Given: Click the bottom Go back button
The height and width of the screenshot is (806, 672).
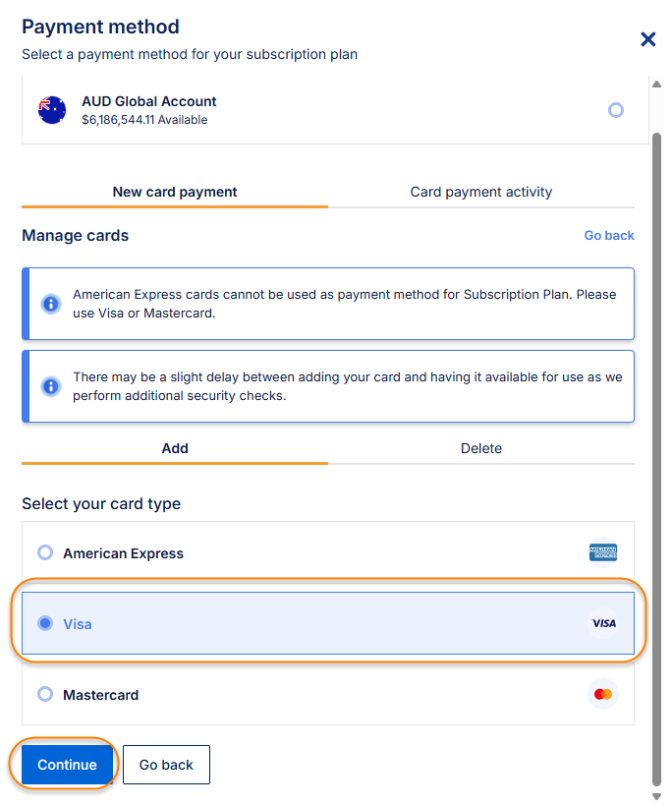Looking at the screenshot, I should click(x=166, y=765).
